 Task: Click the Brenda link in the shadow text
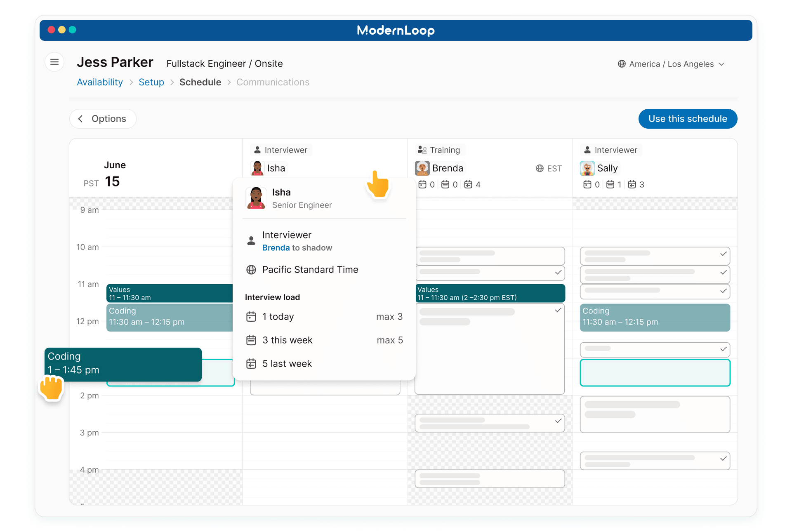276,248
